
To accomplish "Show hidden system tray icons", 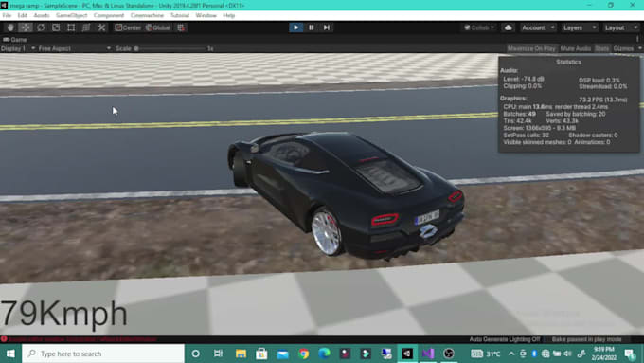I will tap(511, 354).
